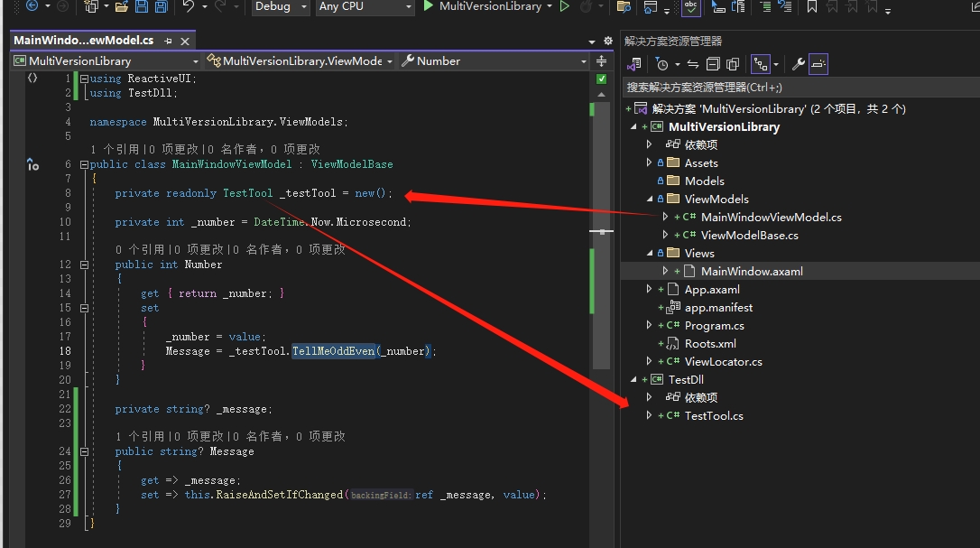Toggle a bookmark on current line
Viewport: 980px width, 548px height.
pyautogui.click(x=812, y=7)
